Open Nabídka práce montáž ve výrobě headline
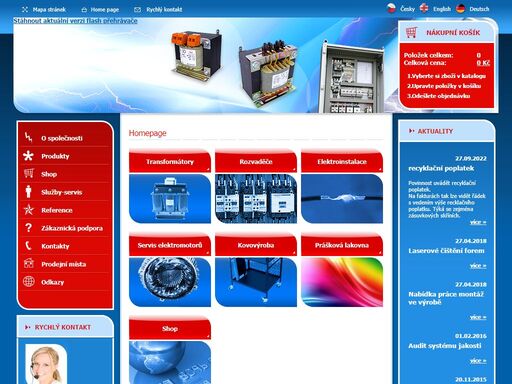Image resolution: width=512 pixels, height=384 pixels. (x=446, y=298)
